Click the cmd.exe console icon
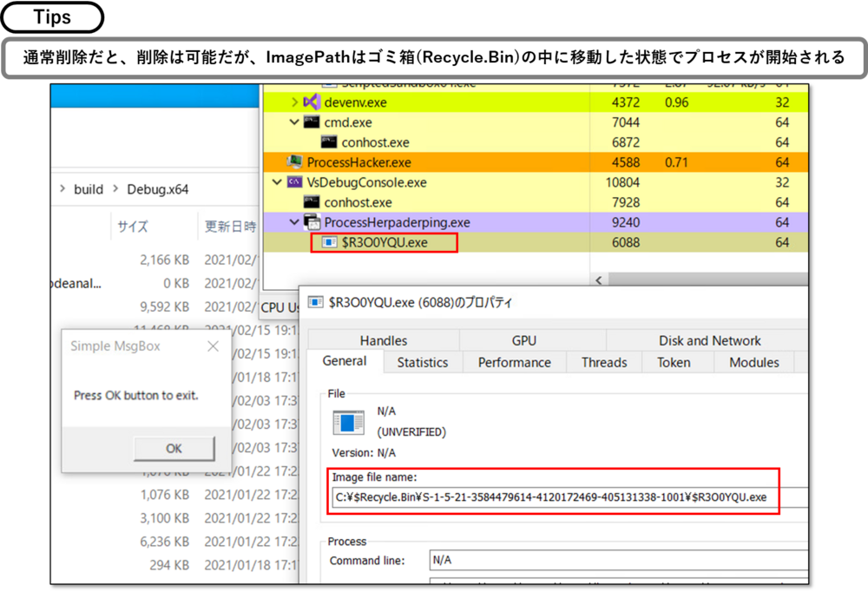Screen dimensions: 868x592 (311, 122)
